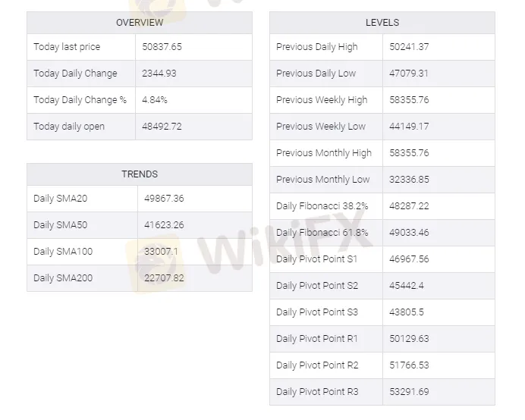
Task: Select the Daily SMA200 value 22707.82
Action: click(x=164, y=278)
